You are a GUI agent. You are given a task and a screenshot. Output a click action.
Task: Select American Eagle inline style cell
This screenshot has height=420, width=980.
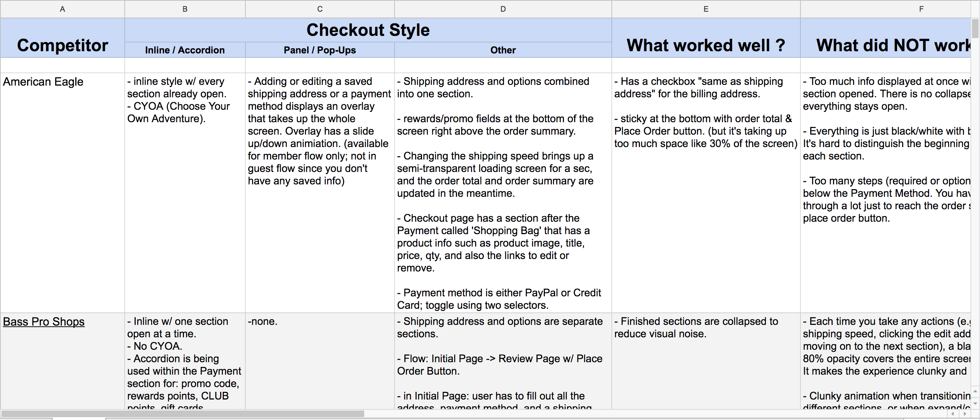point(185,193)
